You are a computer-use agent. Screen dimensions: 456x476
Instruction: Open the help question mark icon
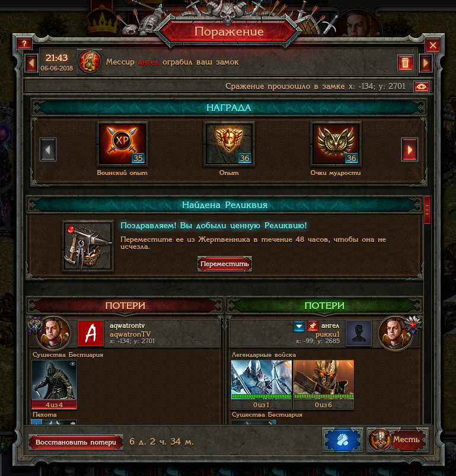(x=24, y=44)
